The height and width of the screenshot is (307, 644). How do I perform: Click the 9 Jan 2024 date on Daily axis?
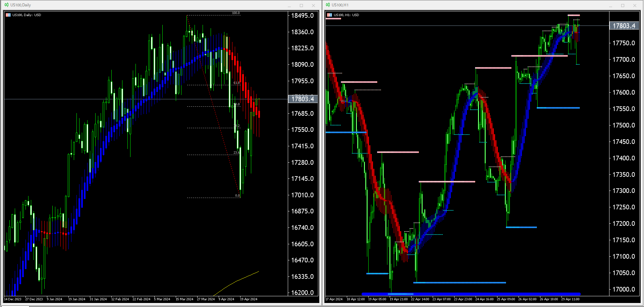pyautogui.click(x=55, y=299)
